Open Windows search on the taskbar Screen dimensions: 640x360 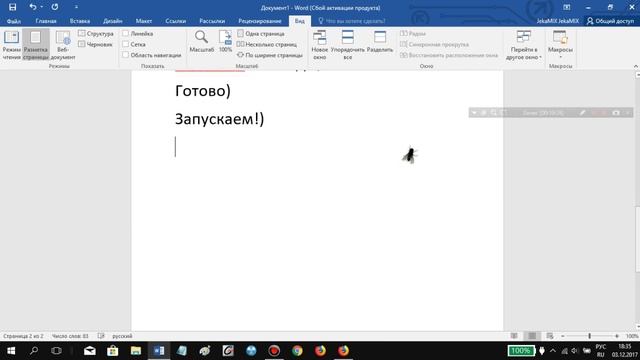(x=34, y=351)
